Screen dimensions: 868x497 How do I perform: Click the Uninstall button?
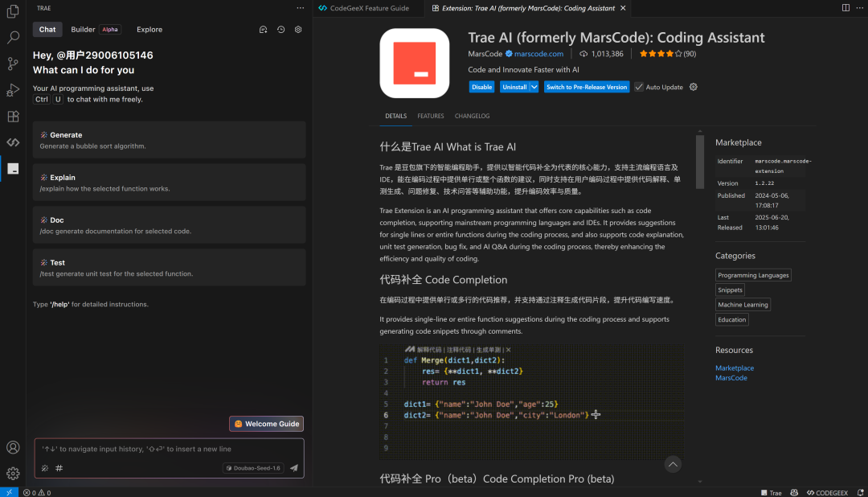514,87
